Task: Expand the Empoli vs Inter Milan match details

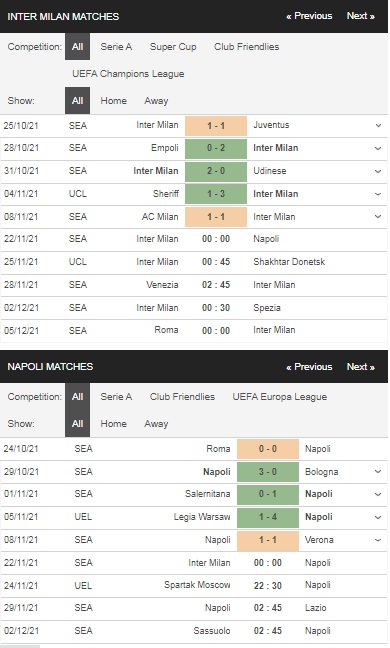Action: point(378,148)
